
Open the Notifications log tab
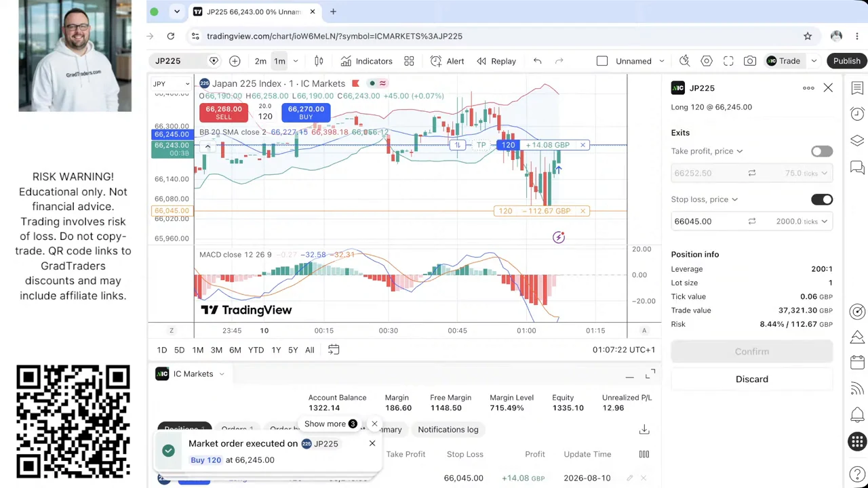pyautogui.click(x=448, y=429)
